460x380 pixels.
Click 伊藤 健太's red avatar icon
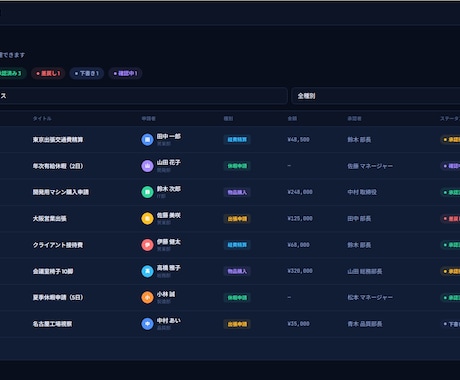point(147,245)
